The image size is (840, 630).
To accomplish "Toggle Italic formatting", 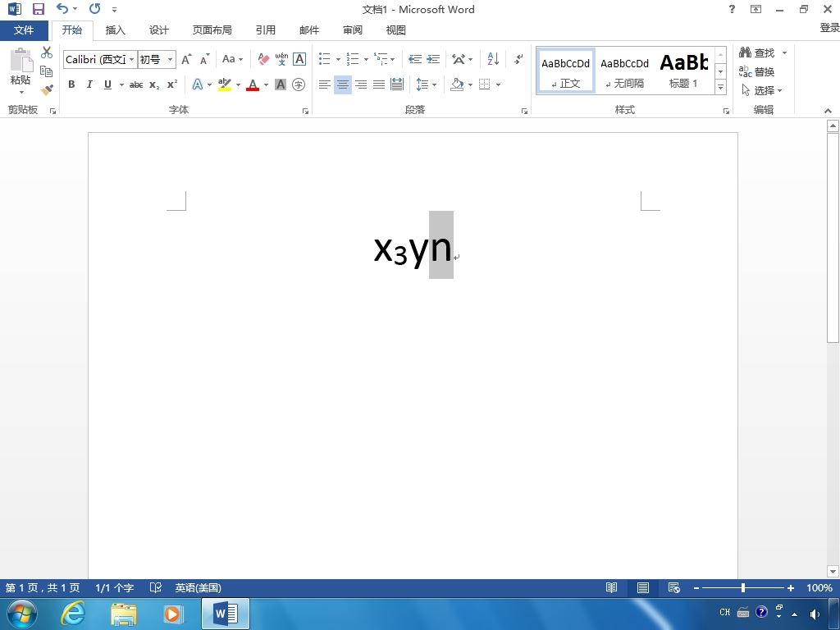I will (x=89, y=84).
